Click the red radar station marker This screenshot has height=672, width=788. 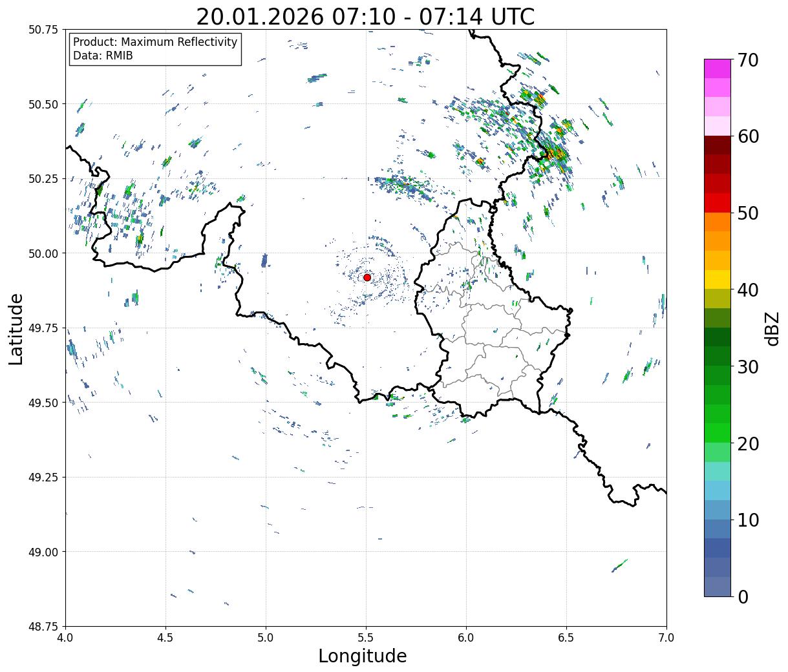click(367, 277)
